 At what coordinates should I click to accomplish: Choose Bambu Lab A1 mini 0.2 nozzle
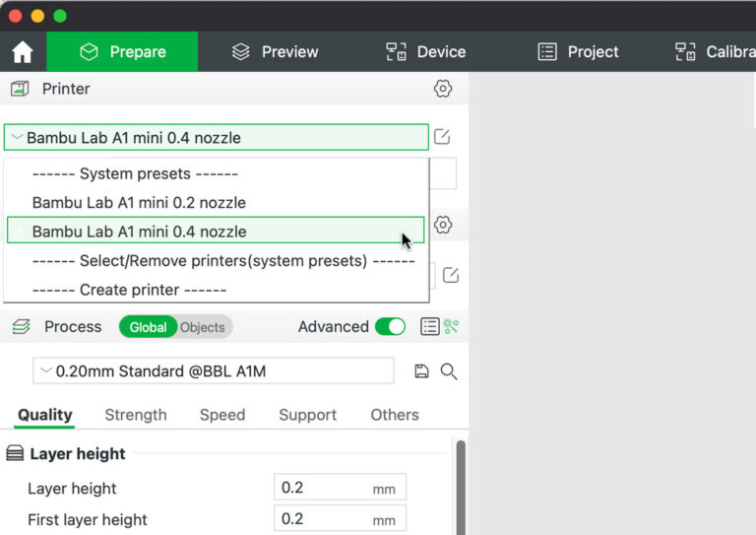click(139, 202)
